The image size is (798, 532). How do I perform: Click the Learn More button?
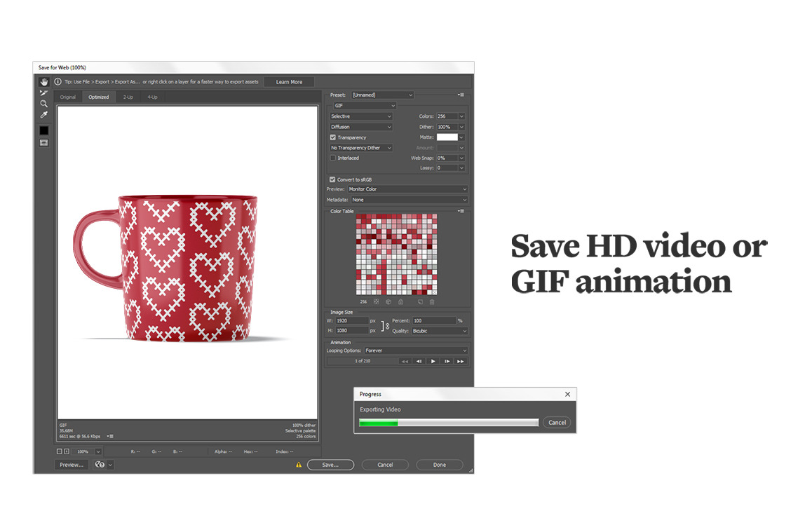[x=289, y=82]
